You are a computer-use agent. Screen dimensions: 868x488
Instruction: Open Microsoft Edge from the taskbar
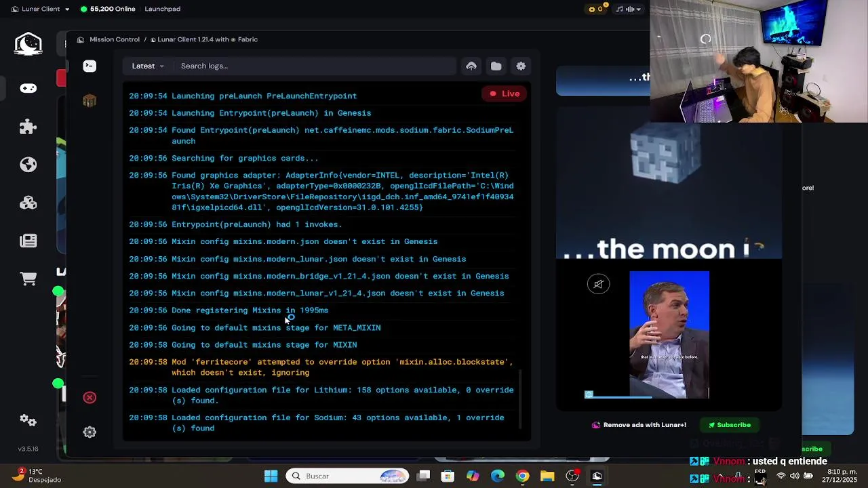tap(498, 476)
